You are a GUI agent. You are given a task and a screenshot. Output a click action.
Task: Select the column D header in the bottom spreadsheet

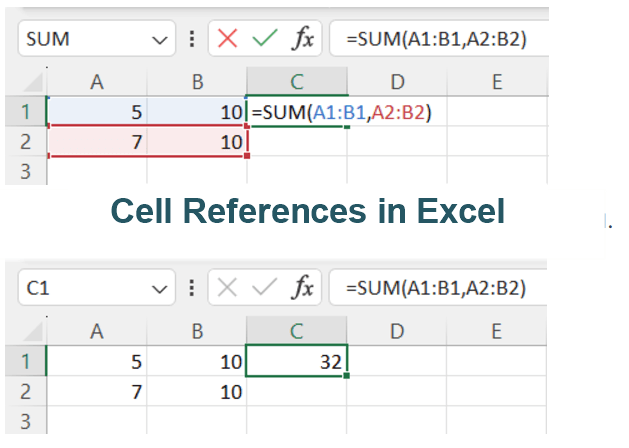click(397, 331)
